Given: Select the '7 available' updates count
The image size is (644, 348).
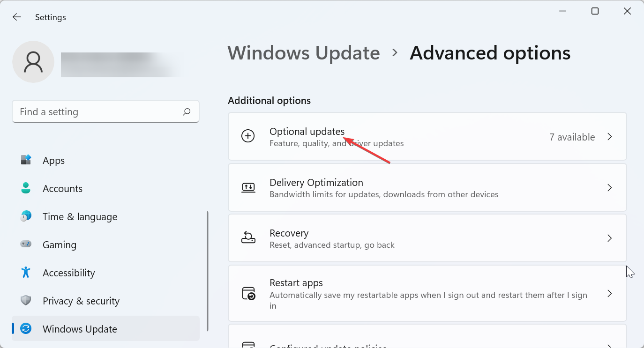Looking at the screenshot, I should 572,137.
